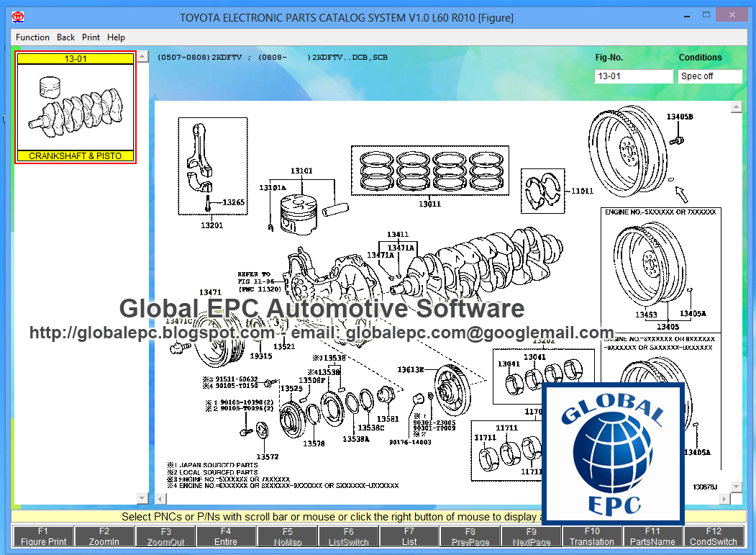Select part number 13265 in diagram
Viewport: 756px width, 555px height.
click(x=234, y=202)
